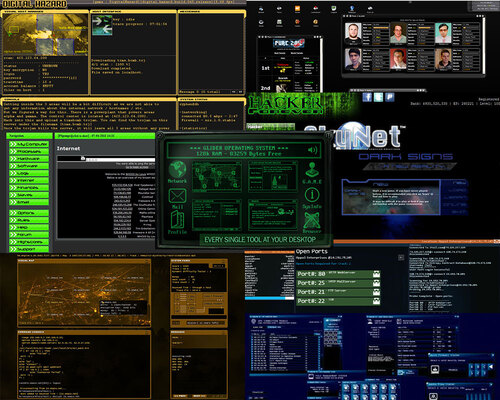500x400 pixels.
Task: Open Options in the green sidebar
Action: [x=29, y=213]
